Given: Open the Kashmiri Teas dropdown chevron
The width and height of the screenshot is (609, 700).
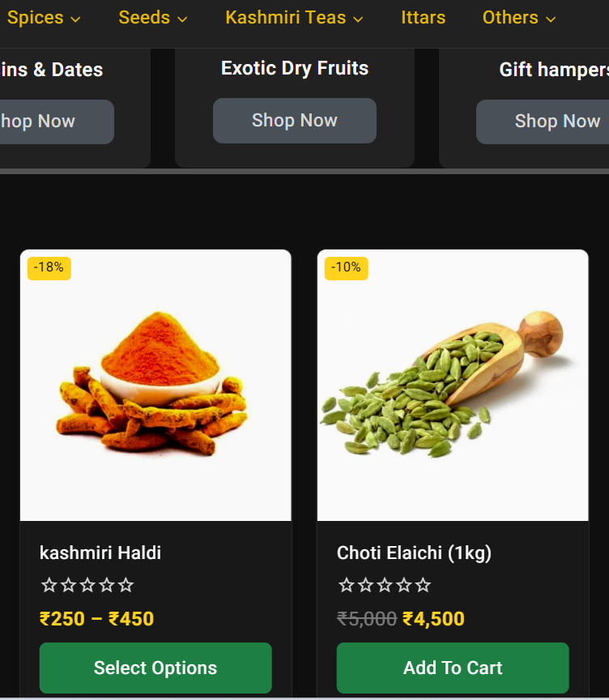Looking at the screenshot, I should pyautogui.click(x=358, y=19).
